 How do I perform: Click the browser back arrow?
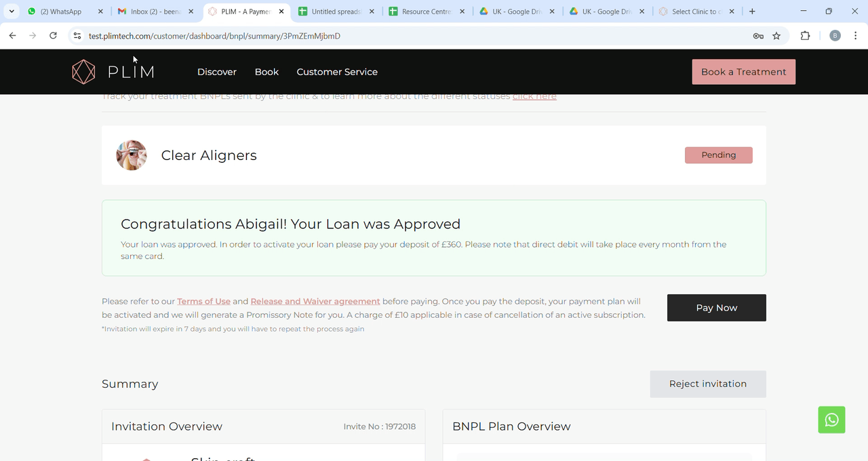pos(12,36)
